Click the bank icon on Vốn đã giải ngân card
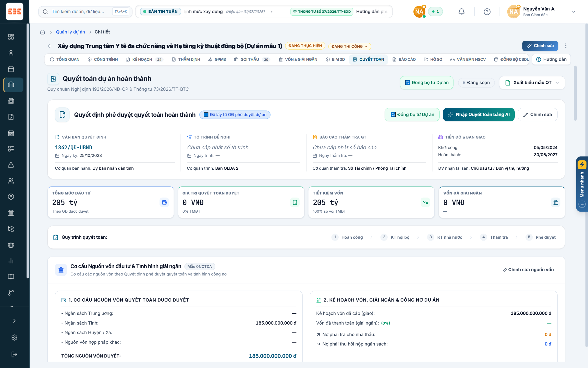The image size is (588, 368). coord(556,202)
